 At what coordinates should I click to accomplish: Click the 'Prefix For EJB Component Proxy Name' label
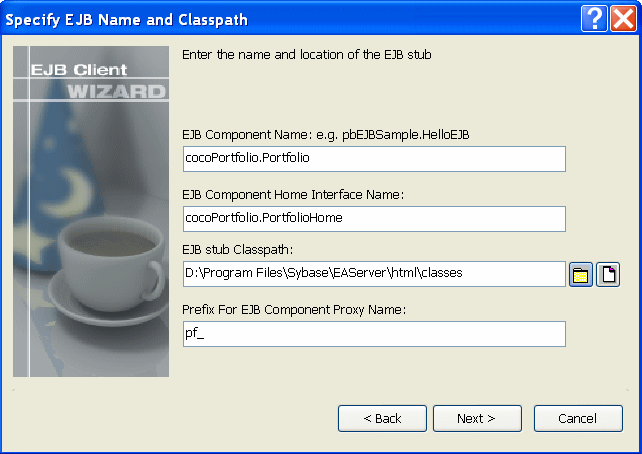(294, 309)
